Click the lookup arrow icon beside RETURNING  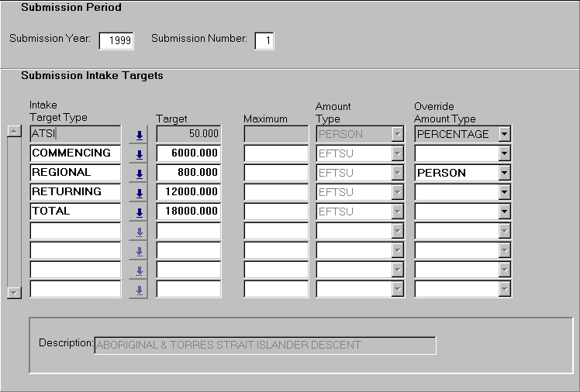139,193
